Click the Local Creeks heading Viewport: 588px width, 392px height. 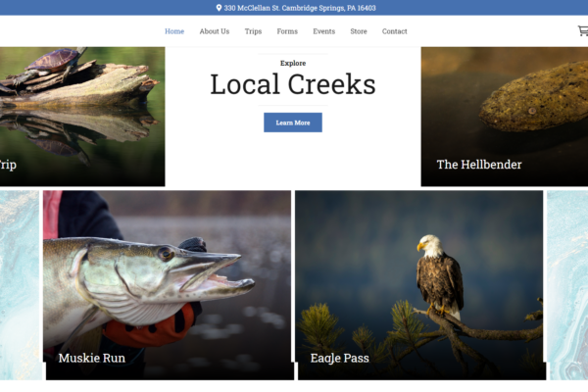tap(293, 84)
